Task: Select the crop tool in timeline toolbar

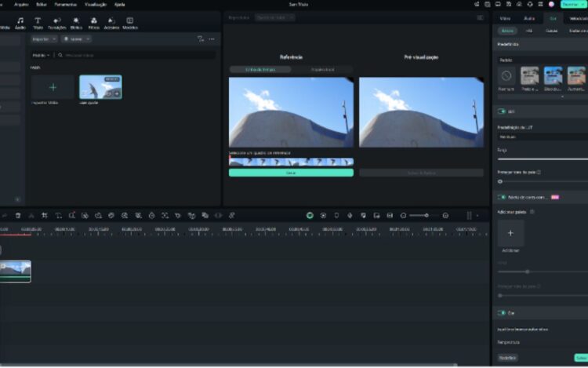Action: 45,215
